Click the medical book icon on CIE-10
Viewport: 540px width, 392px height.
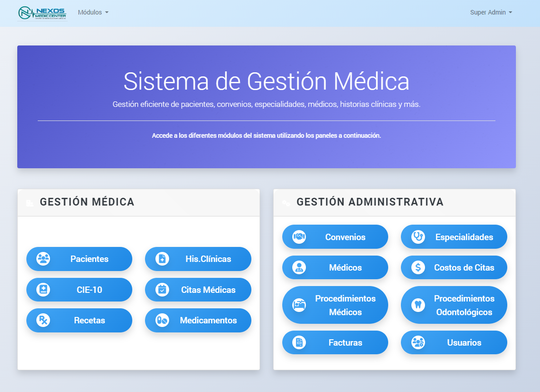click(43, 290)
